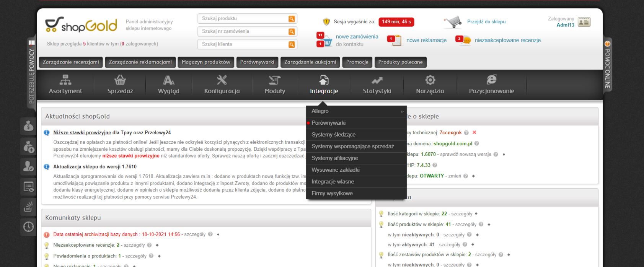The height and width of the screenshot is (267, 644).
Task: Open the nowe reklamacje link
Action: pyautogui.click(x=426, y=41)
